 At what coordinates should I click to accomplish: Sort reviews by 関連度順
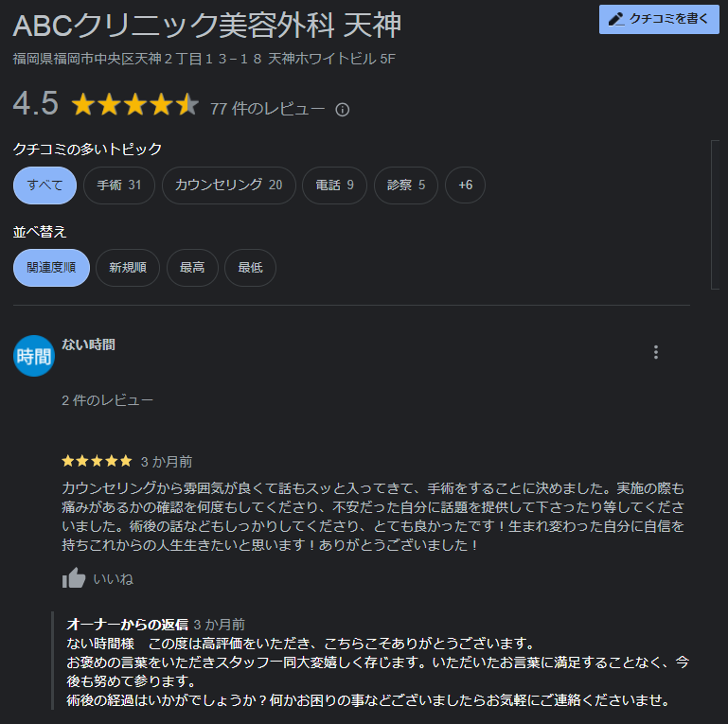tap(51, 268)
